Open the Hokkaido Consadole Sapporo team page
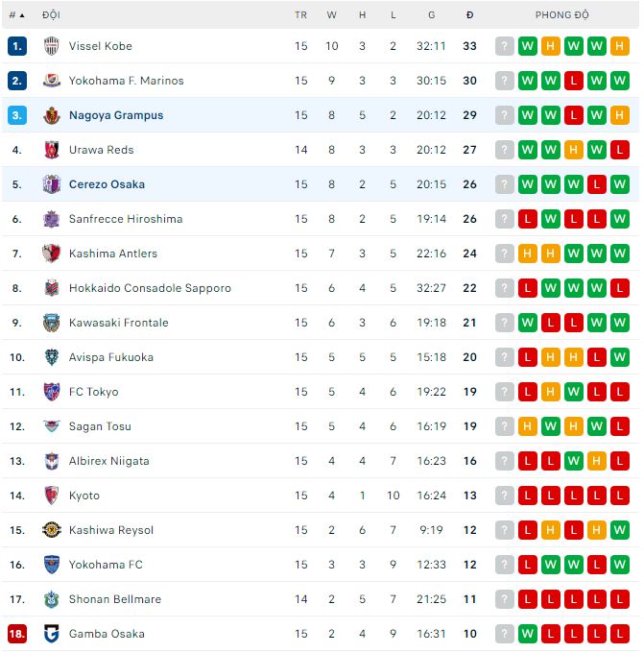The image size is (644, 653). point(150,288)
